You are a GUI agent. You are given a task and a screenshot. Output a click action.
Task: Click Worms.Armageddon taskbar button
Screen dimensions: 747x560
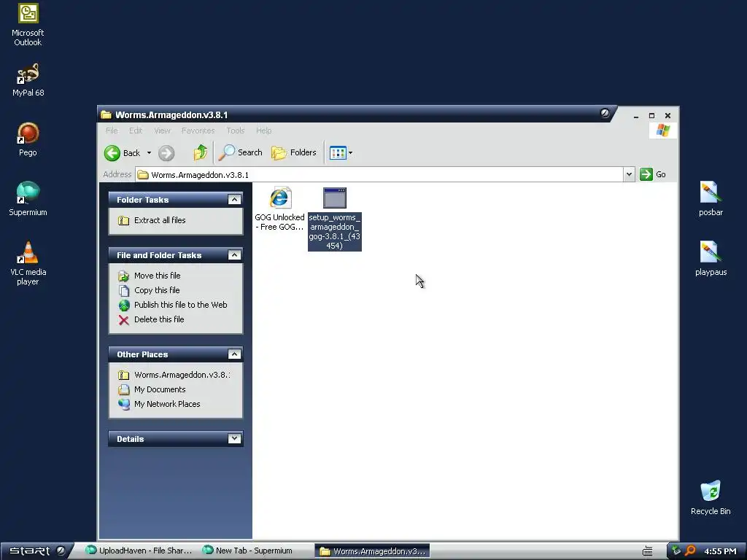[372, 551]
